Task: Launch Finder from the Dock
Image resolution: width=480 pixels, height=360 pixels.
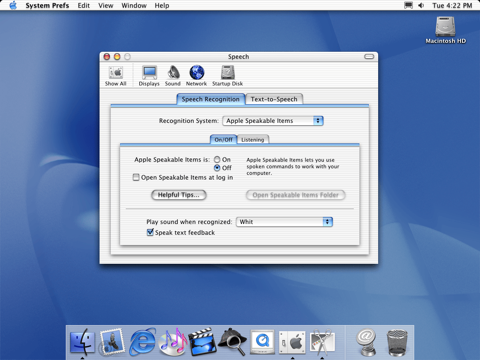Action: click(82, 342)
